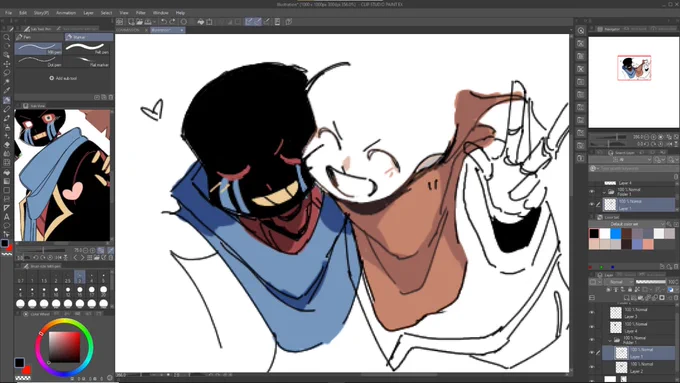Close the Illustration document tab
The width and height of the screenshot is (680, 383).
point(181,30)
